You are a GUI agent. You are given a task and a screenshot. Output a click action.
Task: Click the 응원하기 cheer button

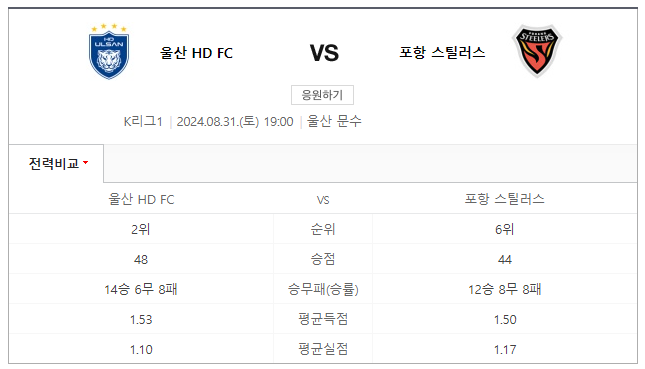(322, 95)
